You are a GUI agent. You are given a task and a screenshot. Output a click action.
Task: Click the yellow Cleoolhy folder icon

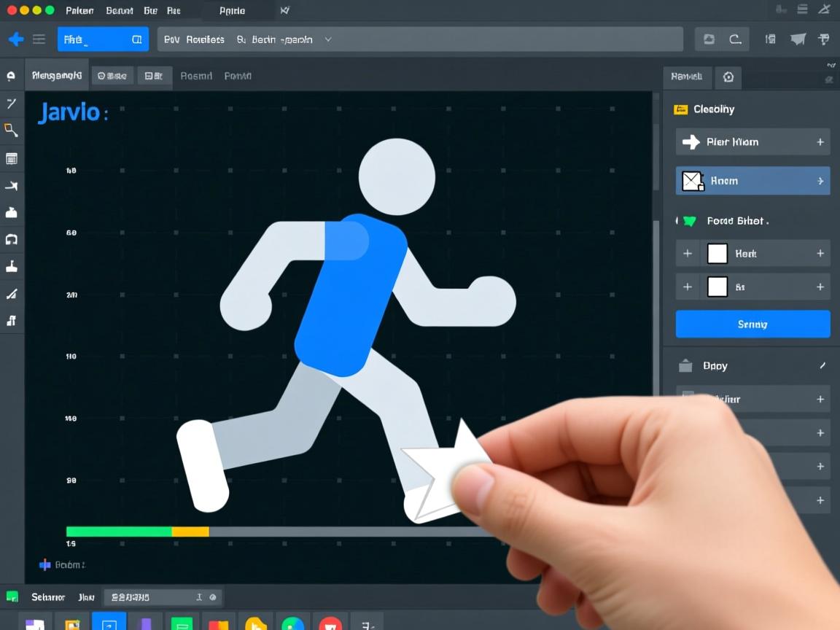681,109
